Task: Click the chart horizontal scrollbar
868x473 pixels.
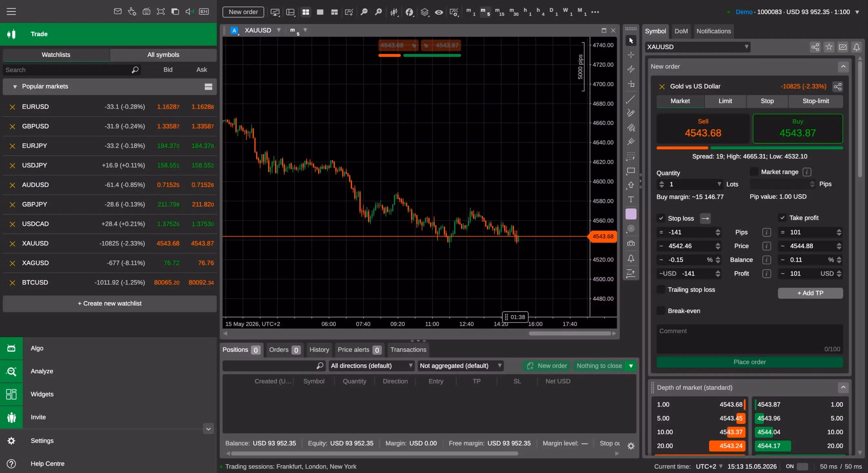Action: (570, 333)
